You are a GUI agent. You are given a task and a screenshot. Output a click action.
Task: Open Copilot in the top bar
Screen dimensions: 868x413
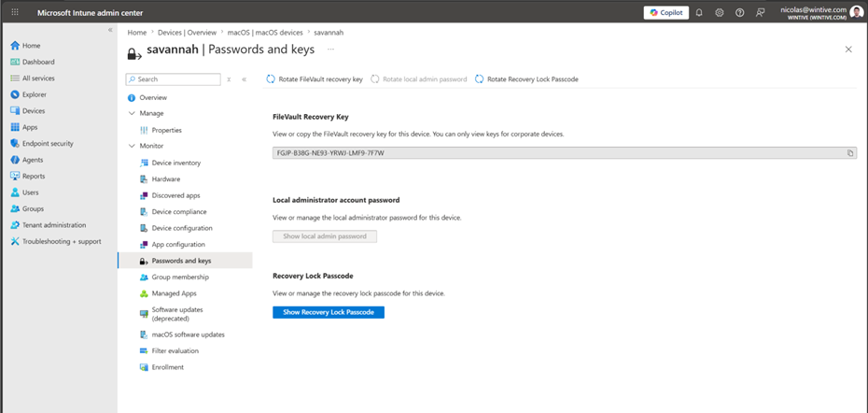tap(666, 12)
